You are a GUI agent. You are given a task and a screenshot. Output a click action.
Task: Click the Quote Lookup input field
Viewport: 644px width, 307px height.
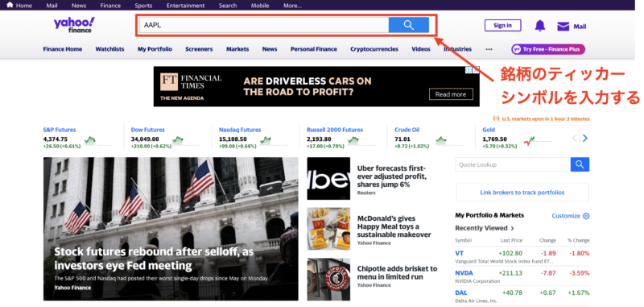tap(513, 164)
